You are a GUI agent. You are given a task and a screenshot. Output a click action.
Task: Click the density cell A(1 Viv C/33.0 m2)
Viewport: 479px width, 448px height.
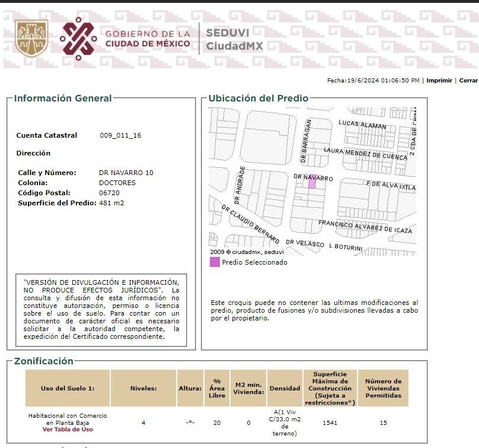pyautogui.click(x=285, y=422)
